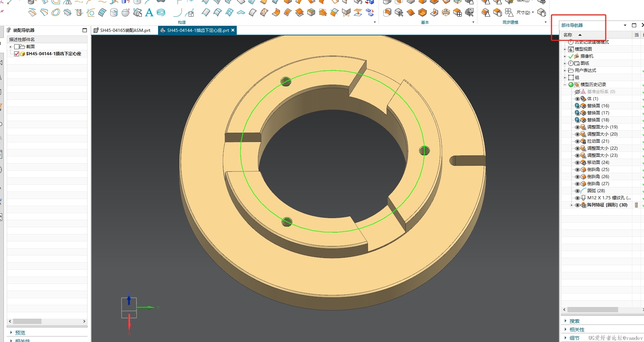Click assembly navigator horizontal scrollbar thumb
The image size is (644, 342).
pos(27,321)
